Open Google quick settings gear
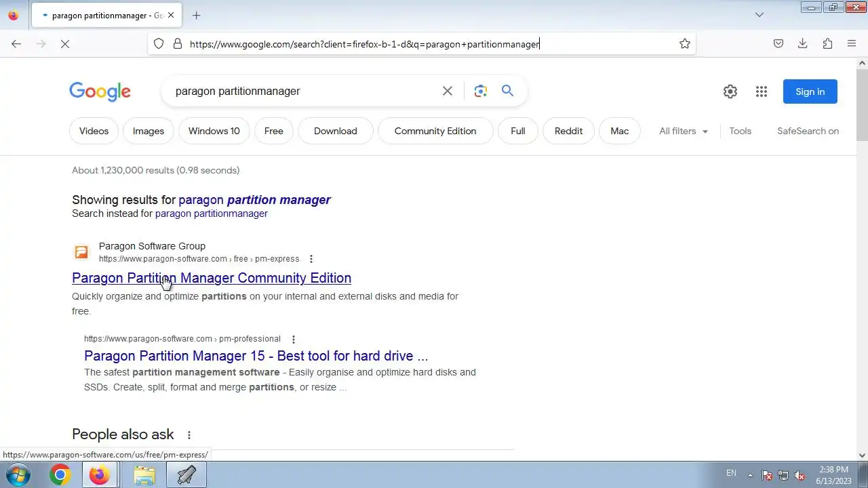This screenshot has height=488, width=868. [730, 91]
